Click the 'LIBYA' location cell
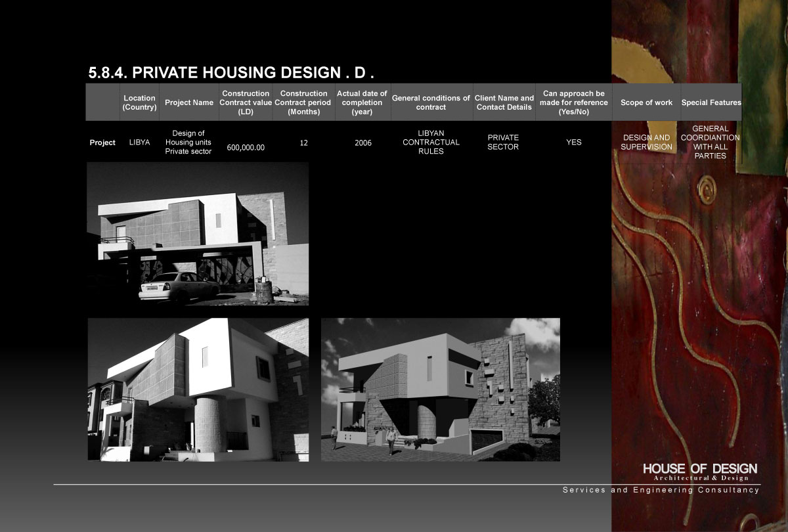788x532 pixels. pos(139,142)
